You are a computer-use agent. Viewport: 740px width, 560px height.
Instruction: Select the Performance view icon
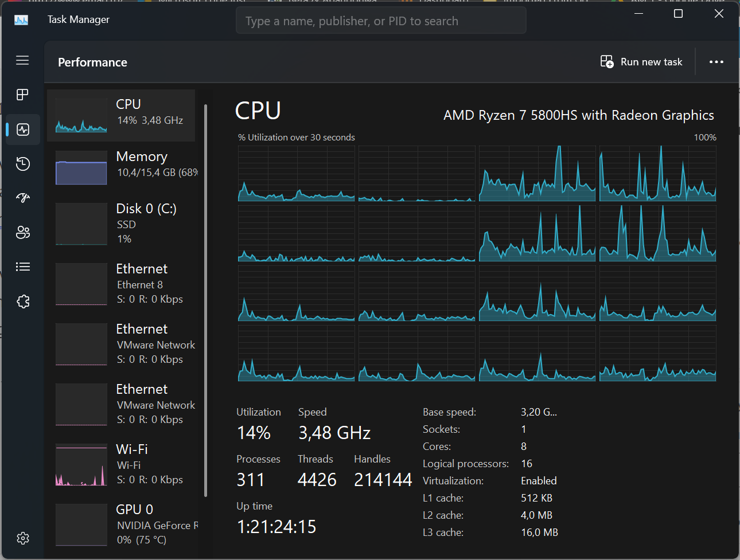click(22, 129)
